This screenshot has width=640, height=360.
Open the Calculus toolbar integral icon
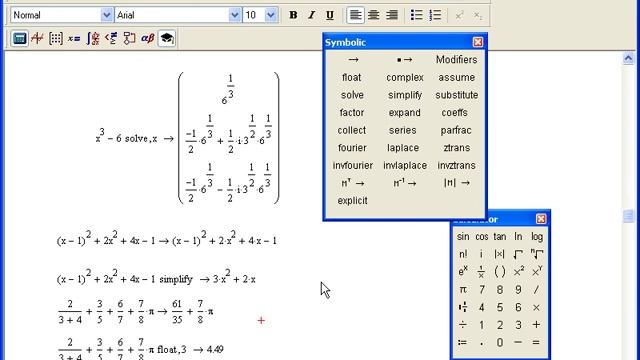tap(93, 38)
